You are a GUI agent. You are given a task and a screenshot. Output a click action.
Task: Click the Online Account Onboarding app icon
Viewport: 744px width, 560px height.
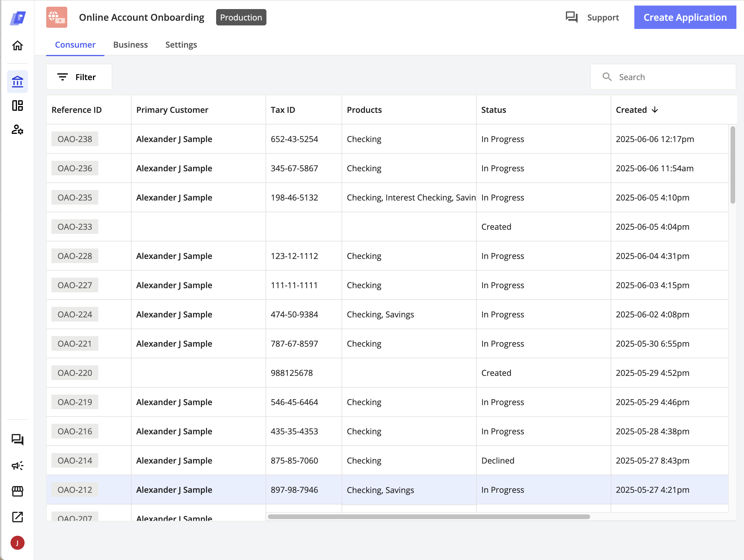(x=56, y=17)
